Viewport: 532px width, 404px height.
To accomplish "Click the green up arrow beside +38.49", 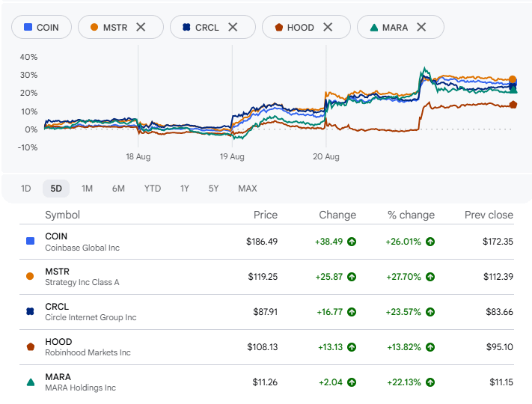I will click(x=352, y=242).
